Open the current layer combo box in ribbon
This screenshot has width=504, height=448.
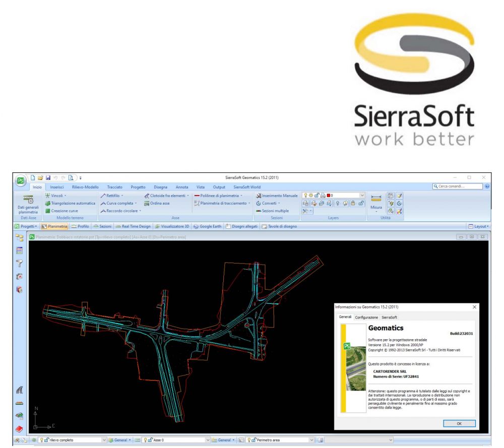(x=333, y=196)
